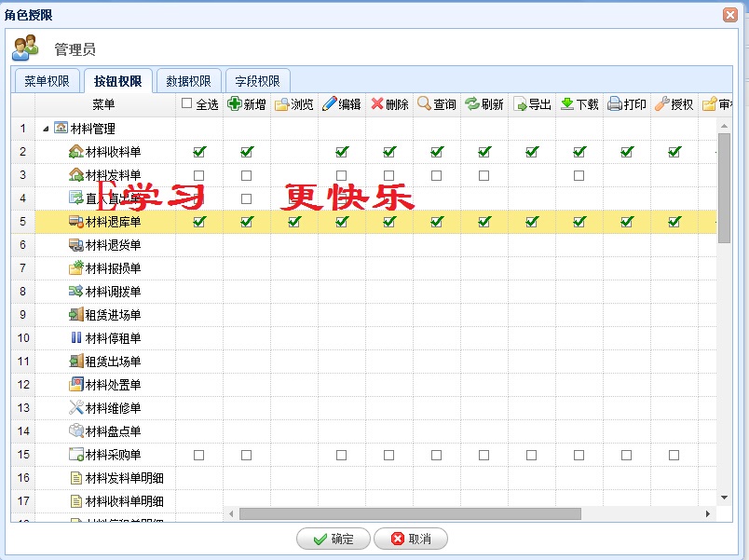Image resolution: width=749 pixels, height=560 pixels.
Task: Click the 编辑 (edit) pencil column icon
Action: pos(330,104)
